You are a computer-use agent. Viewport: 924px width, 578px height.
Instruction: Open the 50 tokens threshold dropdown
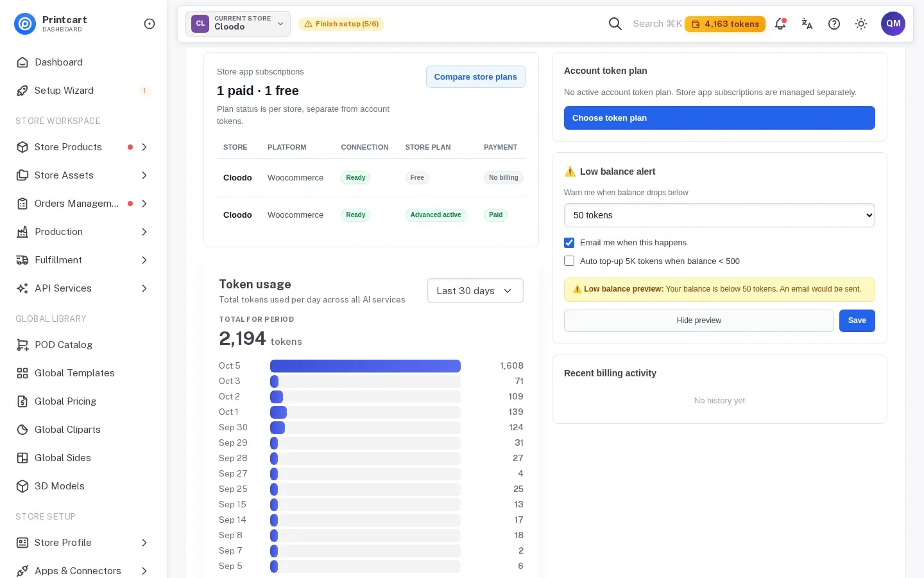[719, 215]
